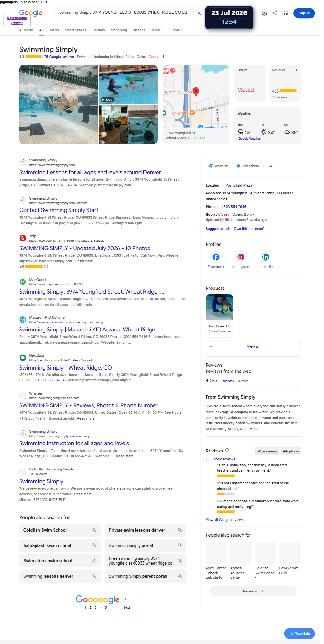Viewport: 324px width, 644px height.
Task: Click View all Google reviews link
Action: click(224, 520)
